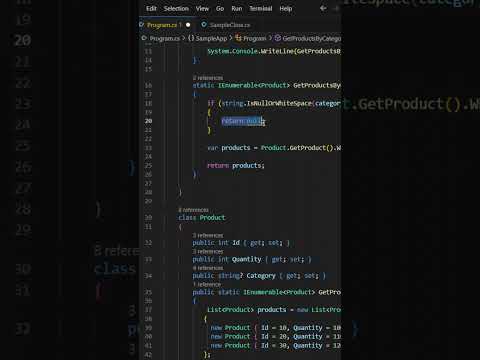Click the class icon before Program breadcrumb
The width and height of the screenshot is (480, 360).
[238, 38]
